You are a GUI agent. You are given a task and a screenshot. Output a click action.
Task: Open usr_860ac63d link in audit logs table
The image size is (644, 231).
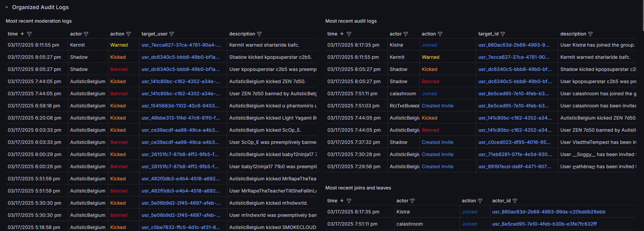[514, 45]
